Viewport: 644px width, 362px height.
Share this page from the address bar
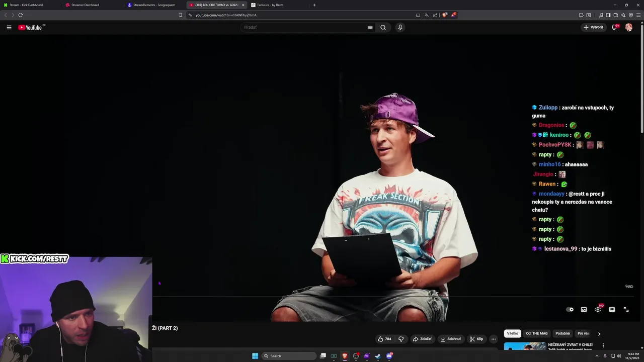point(435,15)
